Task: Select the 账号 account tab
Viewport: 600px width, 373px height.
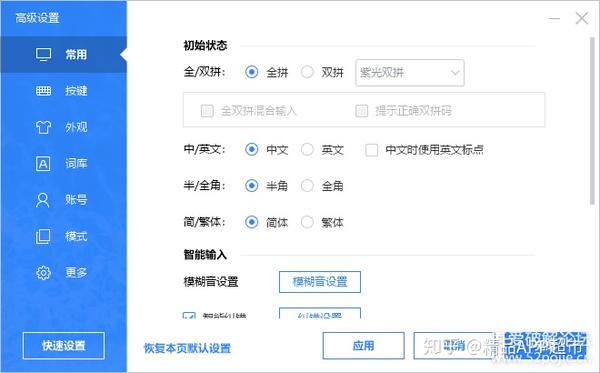Action: coord(64,200)
